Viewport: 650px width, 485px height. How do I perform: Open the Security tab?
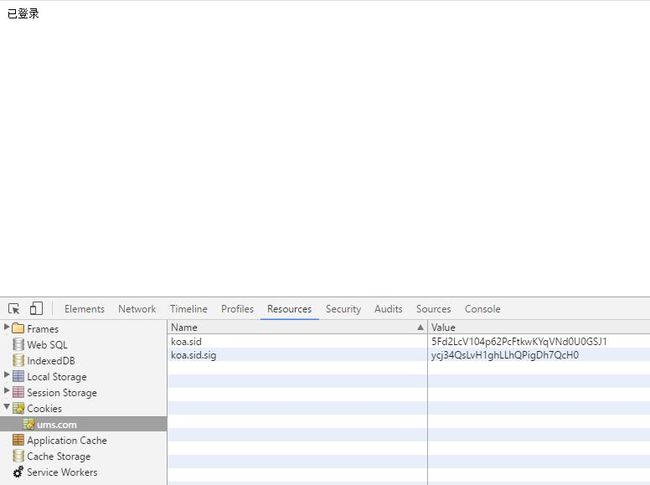click(x=343, y=309)
